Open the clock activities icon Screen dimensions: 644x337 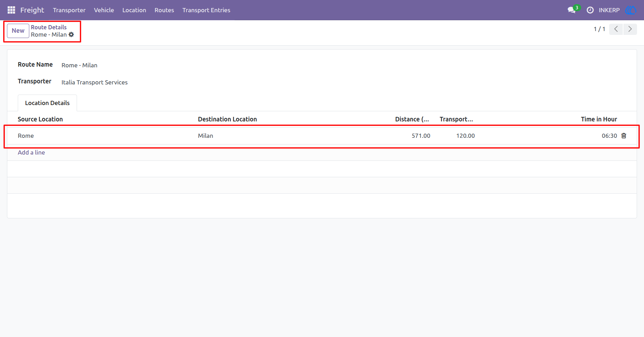590,10
